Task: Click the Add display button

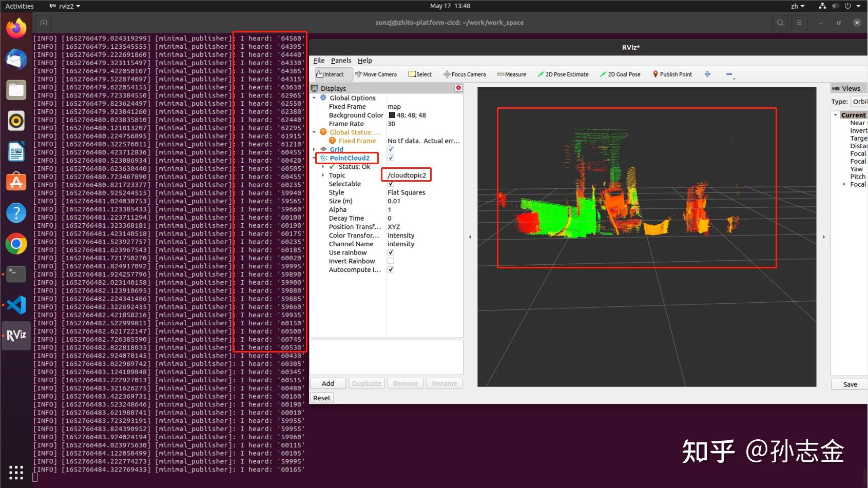Action: (x=328, y=383)
